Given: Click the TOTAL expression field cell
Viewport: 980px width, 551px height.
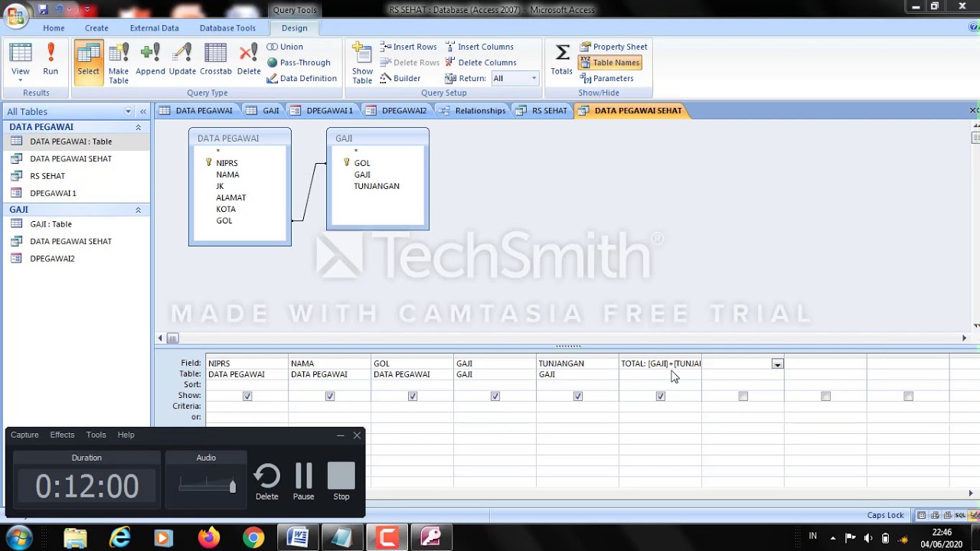Looking at the screenshot, I should [660, 364].
